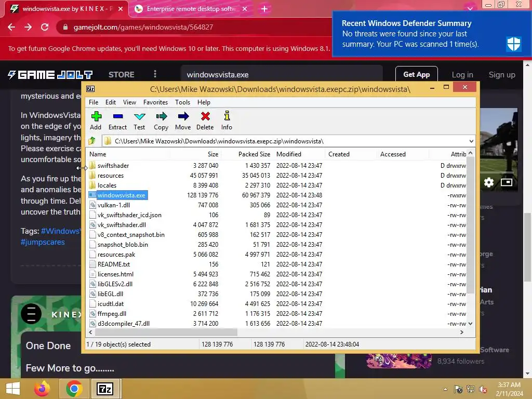Select d3dcompiler_47.dll file
Viewport: 532px width, 399px height.
pyautogui.click(x=124, y=324)
